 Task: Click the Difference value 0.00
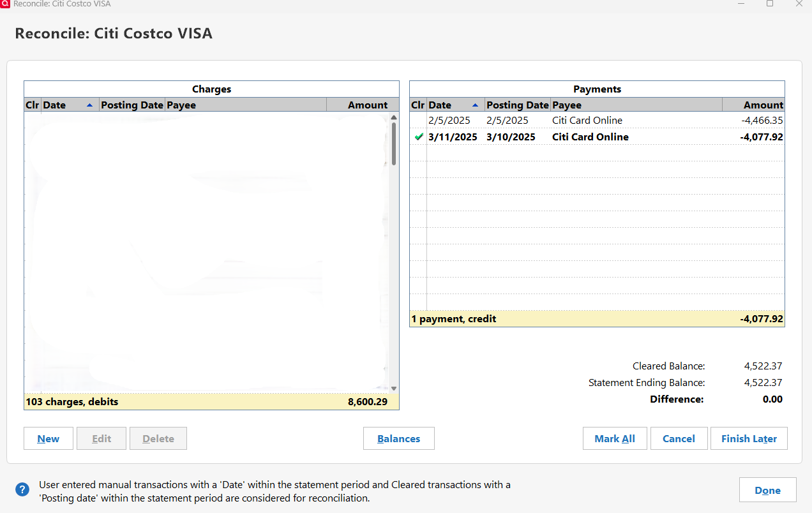click(772, 399)
